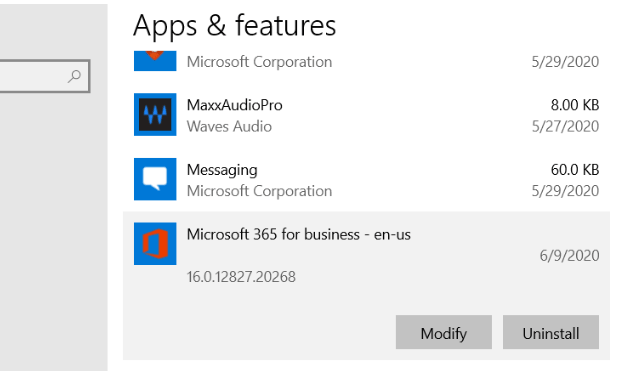Click the 5/29/2020 date beside Messaging

click(565, 191)
